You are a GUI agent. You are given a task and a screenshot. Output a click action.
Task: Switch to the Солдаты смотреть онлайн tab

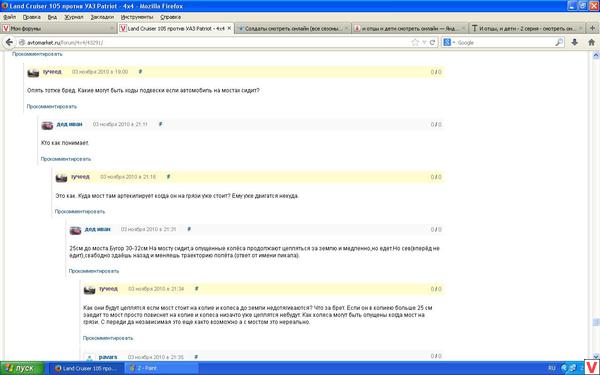click(x=293, y=28)
